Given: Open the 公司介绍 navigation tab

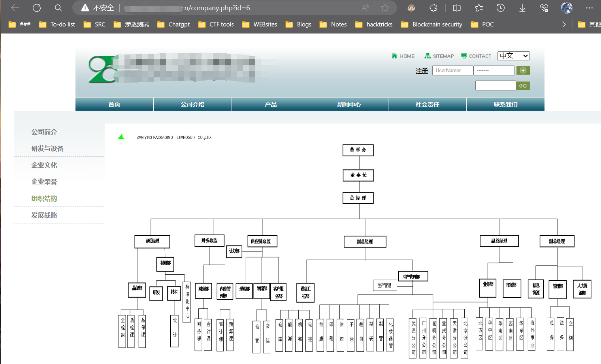Looking at the screenshot, I should click(x=192, y=104).
